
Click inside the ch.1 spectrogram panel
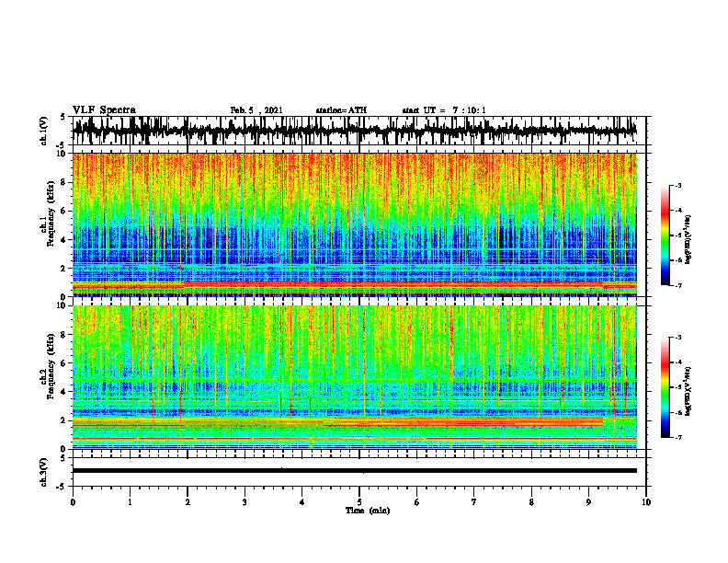(355, 224)
